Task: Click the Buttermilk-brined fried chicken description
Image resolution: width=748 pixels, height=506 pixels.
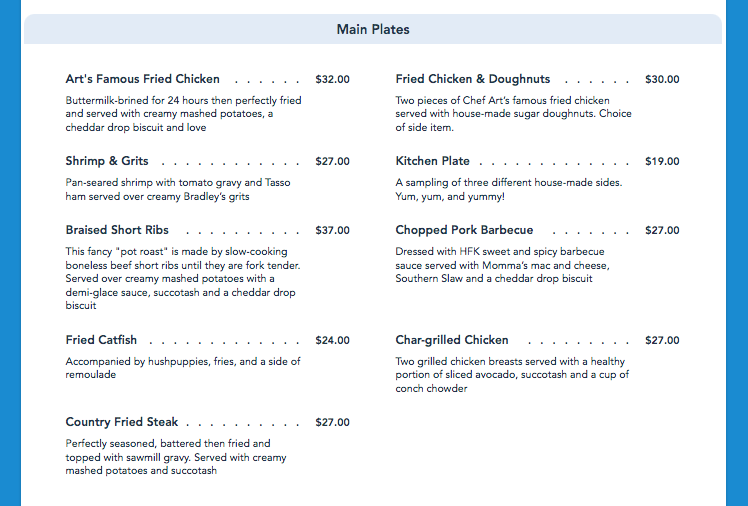Action: tap(183, 114)
